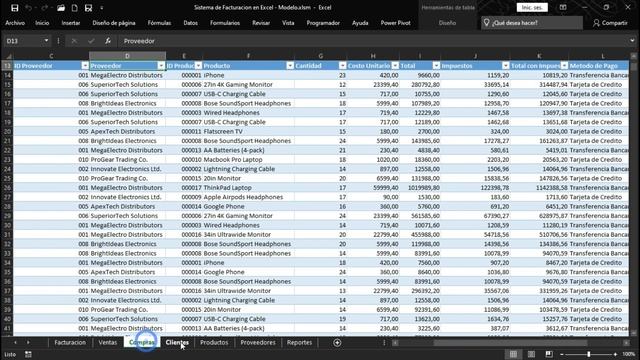Open the Diseño de página tab

(x=114, y=23)
